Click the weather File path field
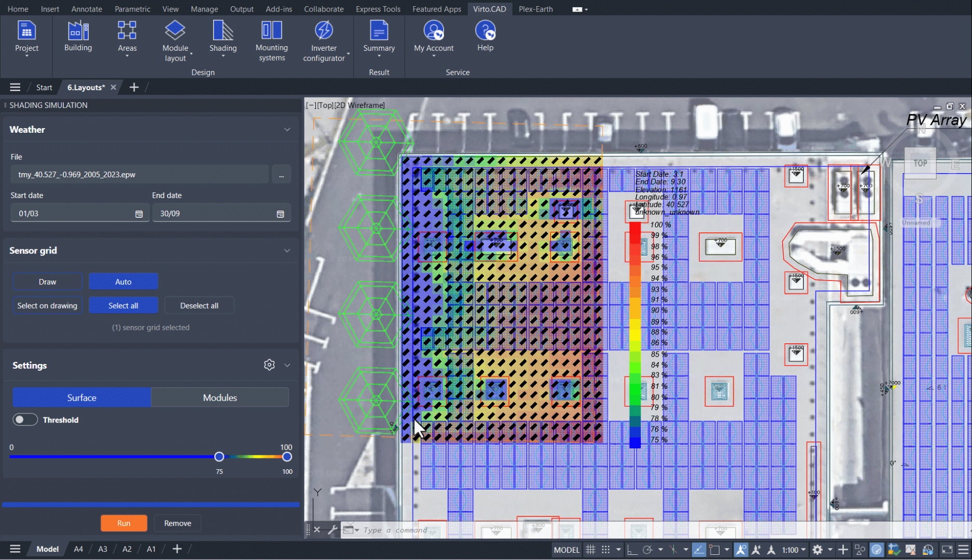Screen dimensions: 972x560 pos(140,175)
